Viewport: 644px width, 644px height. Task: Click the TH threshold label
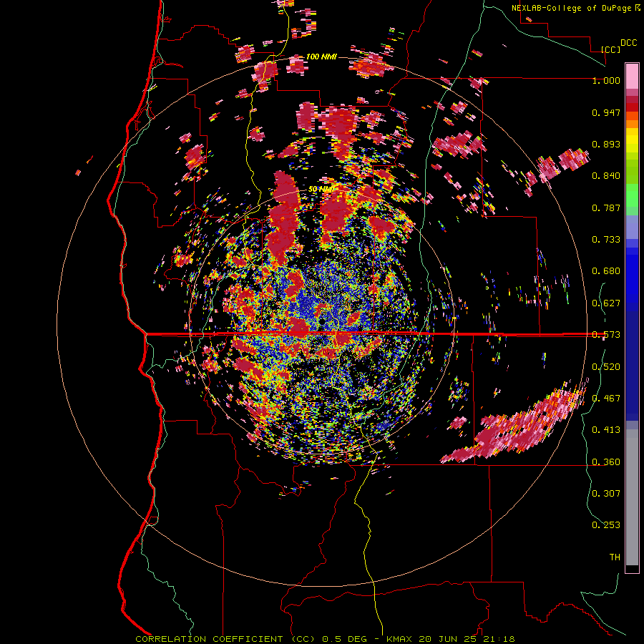coord(615,557)
